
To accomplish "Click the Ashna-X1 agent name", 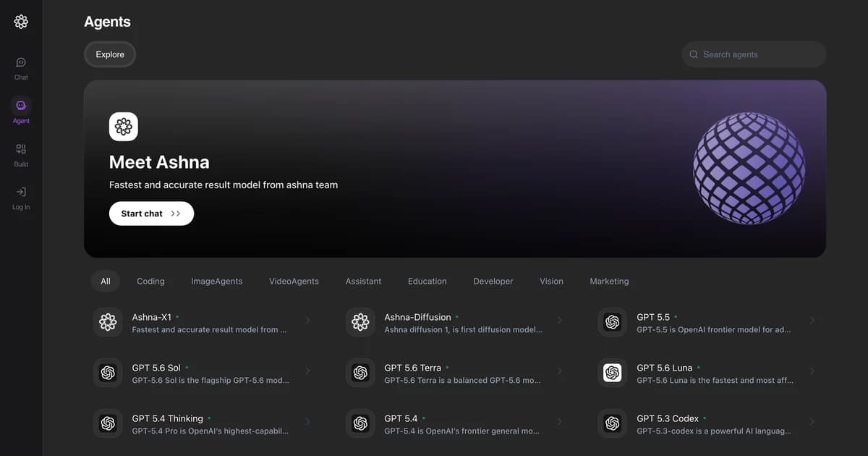I will 152,317.
